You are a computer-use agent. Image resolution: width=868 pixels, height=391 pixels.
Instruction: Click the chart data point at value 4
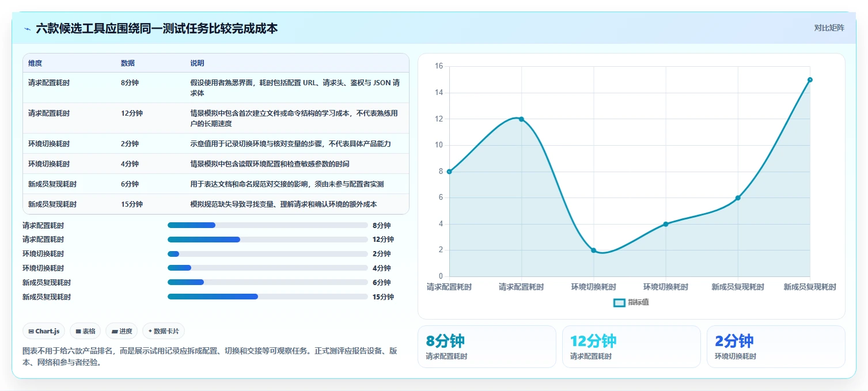point(666,224)
